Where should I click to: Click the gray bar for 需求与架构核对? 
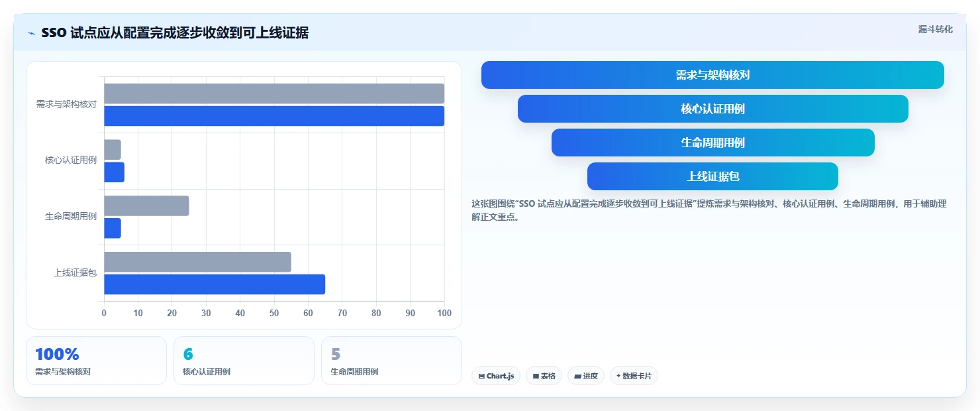(x=274, y=93)
